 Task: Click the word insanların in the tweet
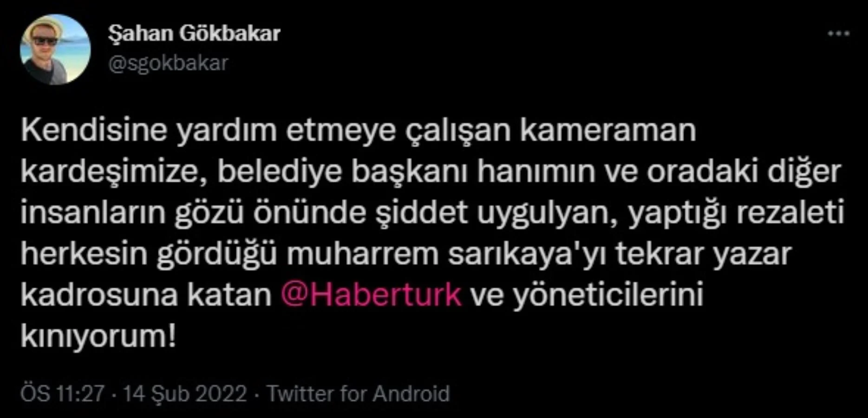[x=93, y=213]
